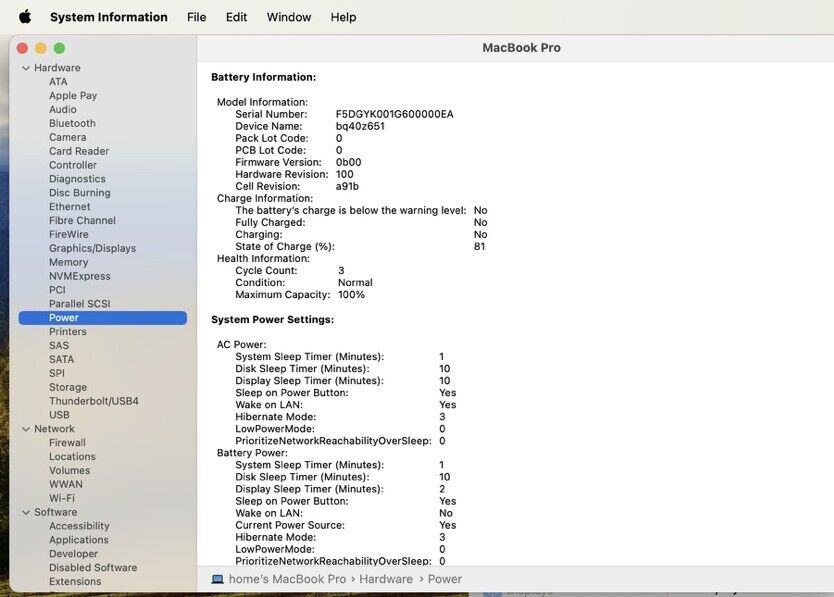Click the System Power Settings heading
The image size is (834, 597).
pos(272,320)
